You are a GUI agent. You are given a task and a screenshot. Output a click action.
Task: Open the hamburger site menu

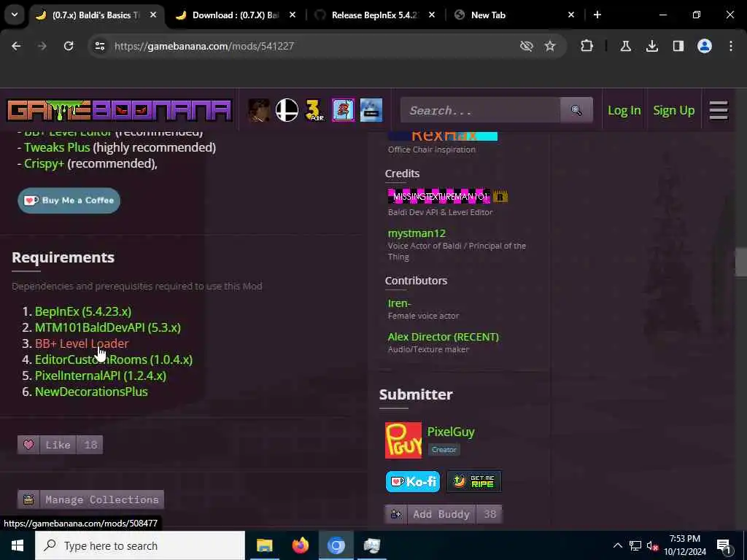[x=719, y=111]
